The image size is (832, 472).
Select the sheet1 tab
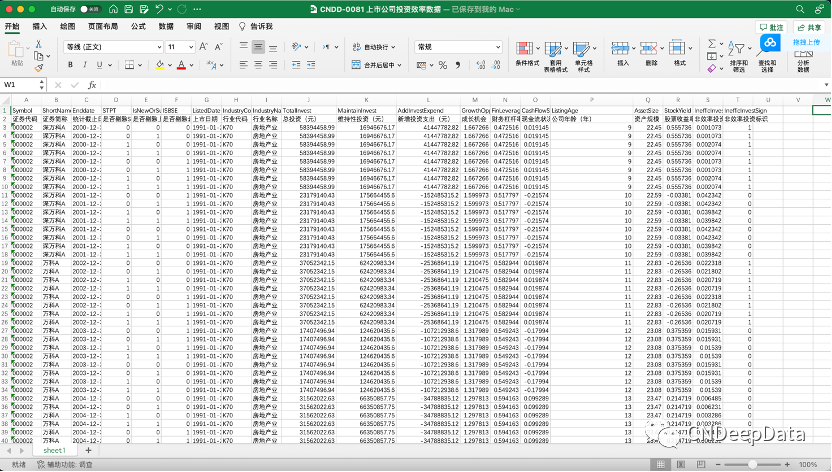[x=54, y=450]
